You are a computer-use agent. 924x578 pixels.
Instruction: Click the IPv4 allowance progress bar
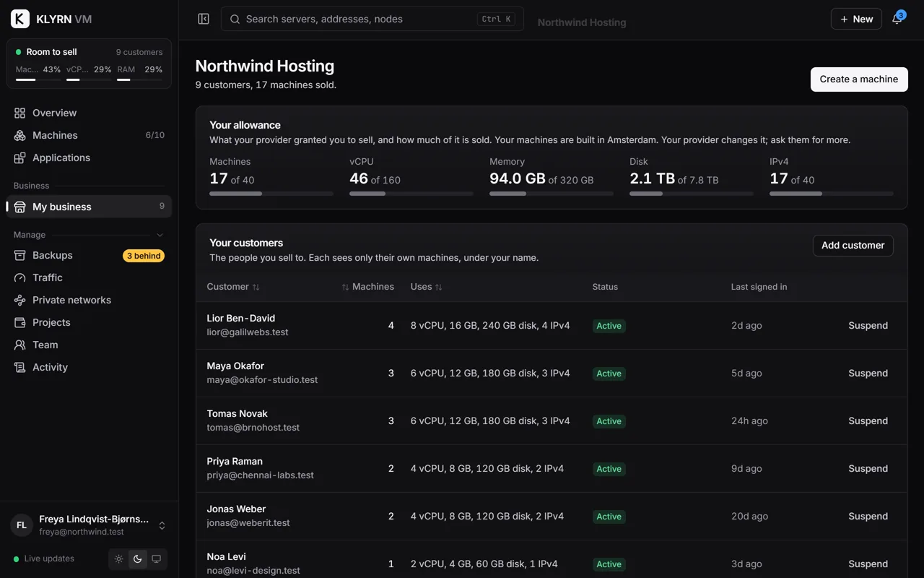(832, 194)
